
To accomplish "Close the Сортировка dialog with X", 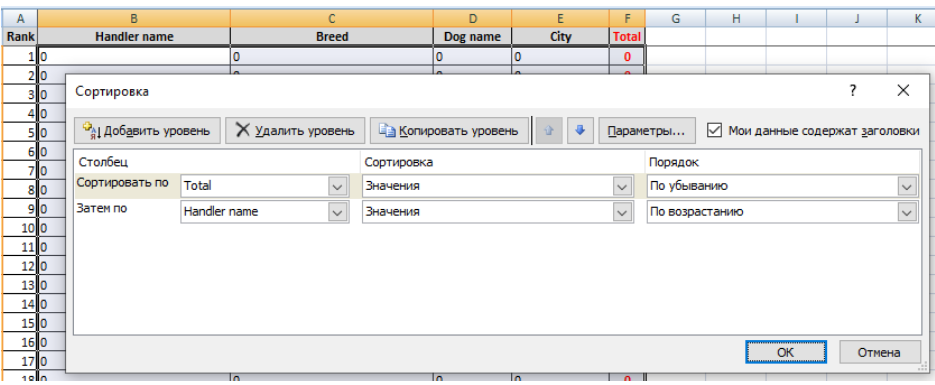I will click(x=903, y=91).
